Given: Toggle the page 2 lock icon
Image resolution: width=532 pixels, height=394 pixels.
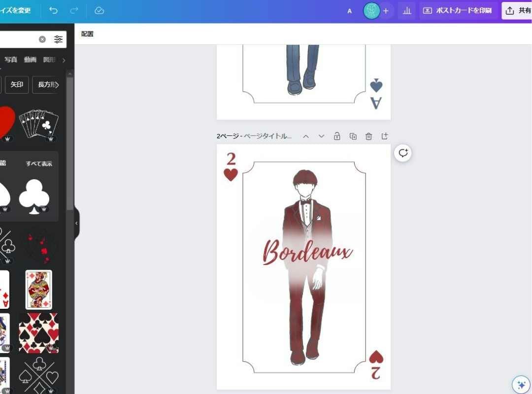Looking at the screenshot, I should pyautogui.click(x=337, y=136).
